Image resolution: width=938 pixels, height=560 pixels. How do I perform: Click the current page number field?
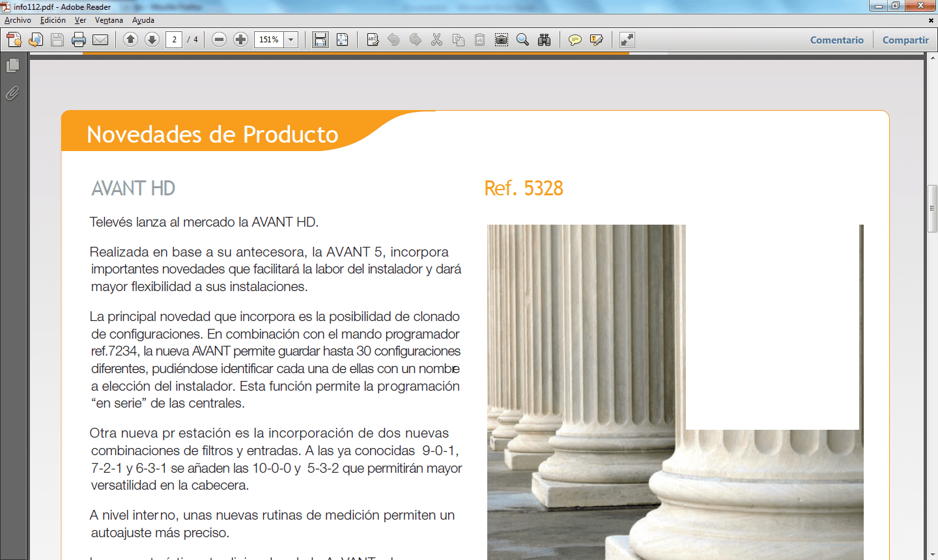point(174,40)
